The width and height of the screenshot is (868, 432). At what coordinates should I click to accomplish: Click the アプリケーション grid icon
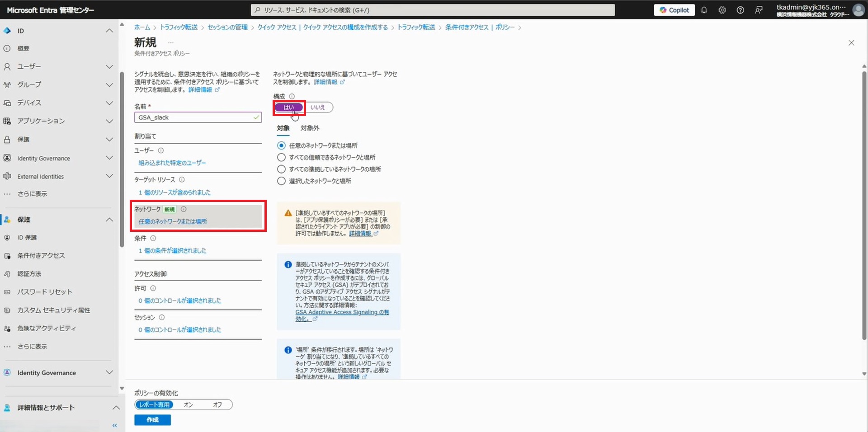[7, 121]
